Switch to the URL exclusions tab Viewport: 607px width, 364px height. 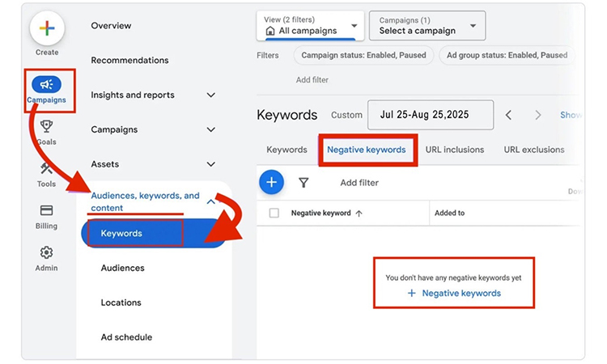534,150
